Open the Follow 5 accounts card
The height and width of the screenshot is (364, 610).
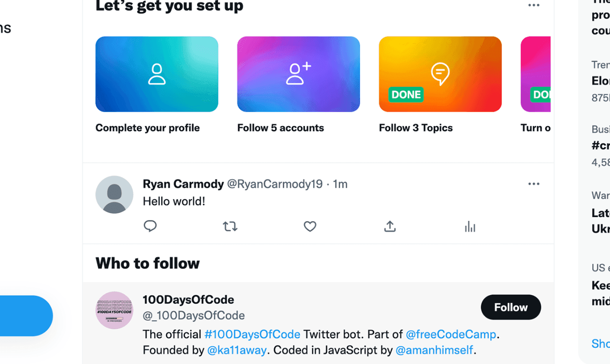(x=298, y=74)
